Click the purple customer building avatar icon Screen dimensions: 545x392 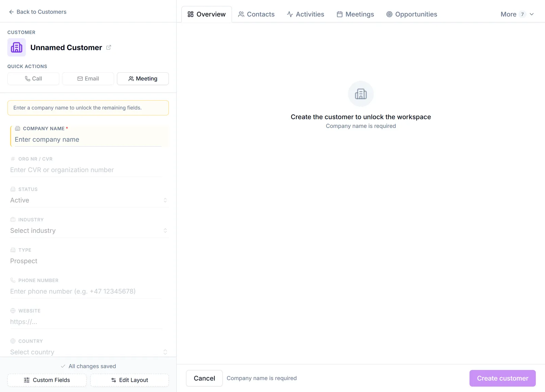pyautogui.click(x=17, y=47)
